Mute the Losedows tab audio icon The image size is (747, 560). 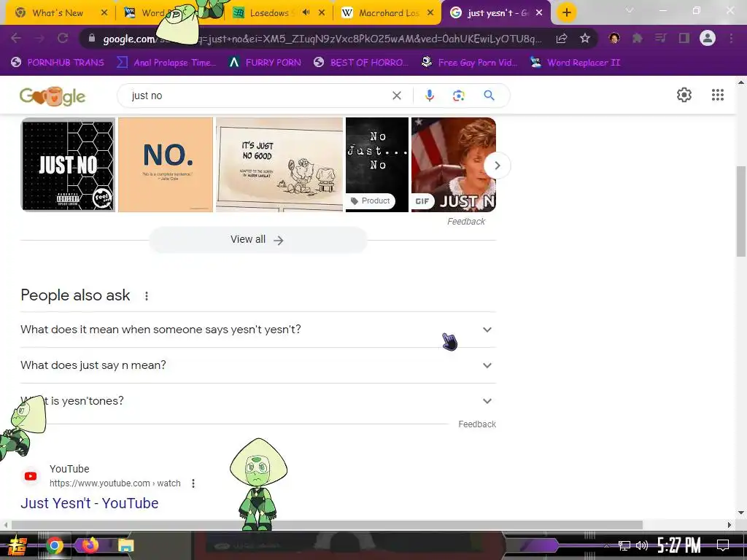point(306,12)
